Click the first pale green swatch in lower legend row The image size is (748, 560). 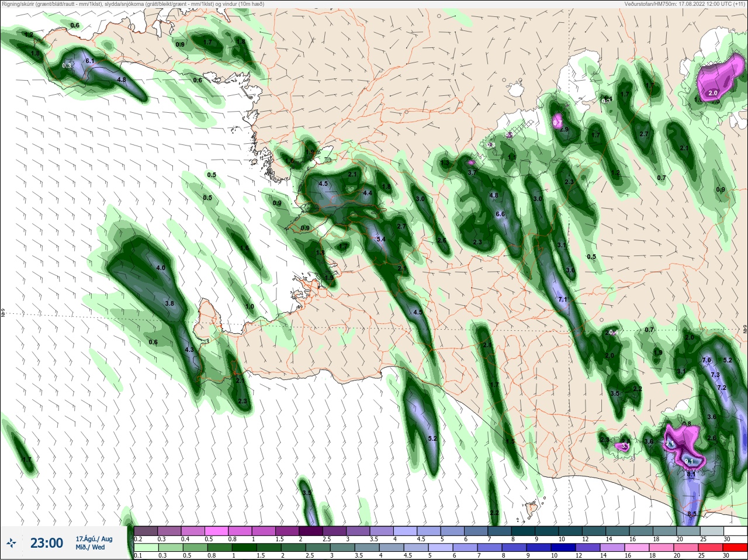146,548
